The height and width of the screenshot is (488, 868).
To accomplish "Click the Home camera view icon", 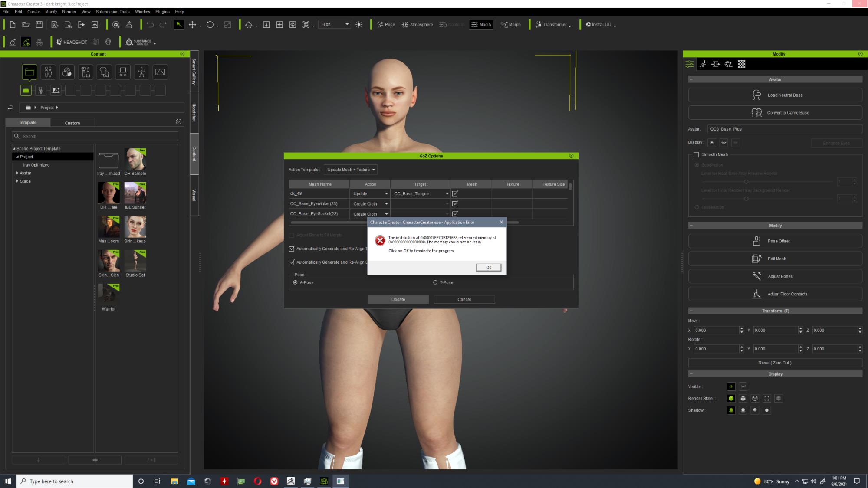I will [x=249, y=25].
